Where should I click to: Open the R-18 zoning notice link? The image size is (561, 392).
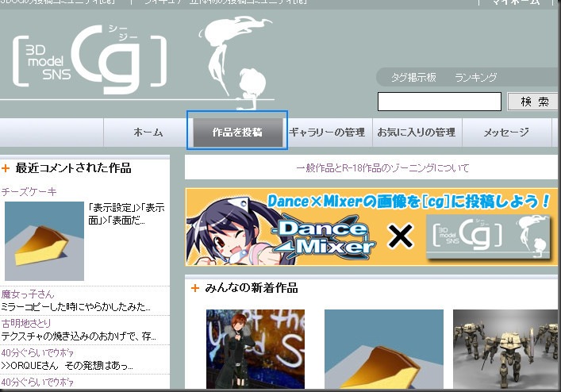click(x=382, y=167)
